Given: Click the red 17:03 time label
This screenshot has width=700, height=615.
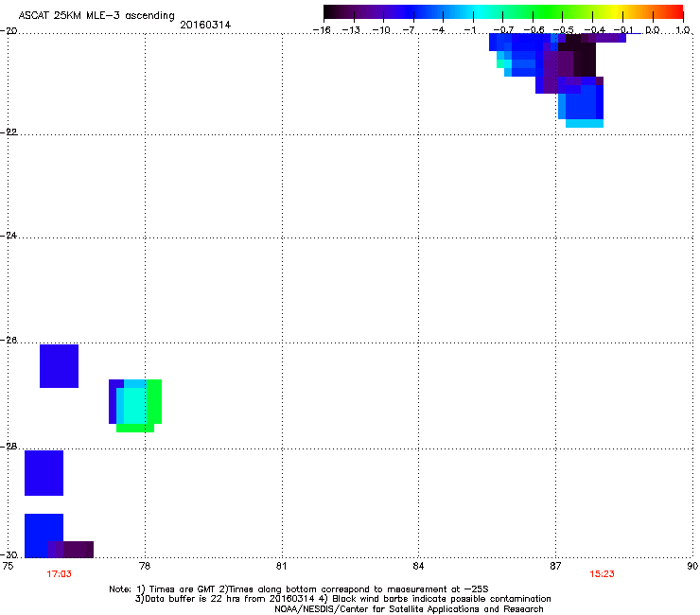Looking at the screenshot, I should (x=59, y=574).
